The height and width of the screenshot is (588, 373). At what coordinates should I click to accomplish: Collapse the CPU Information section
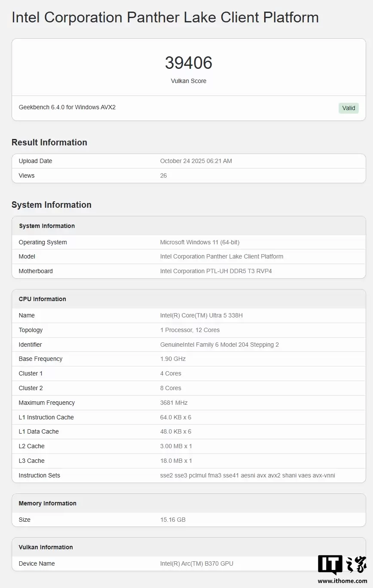click(x=42, y=299)
